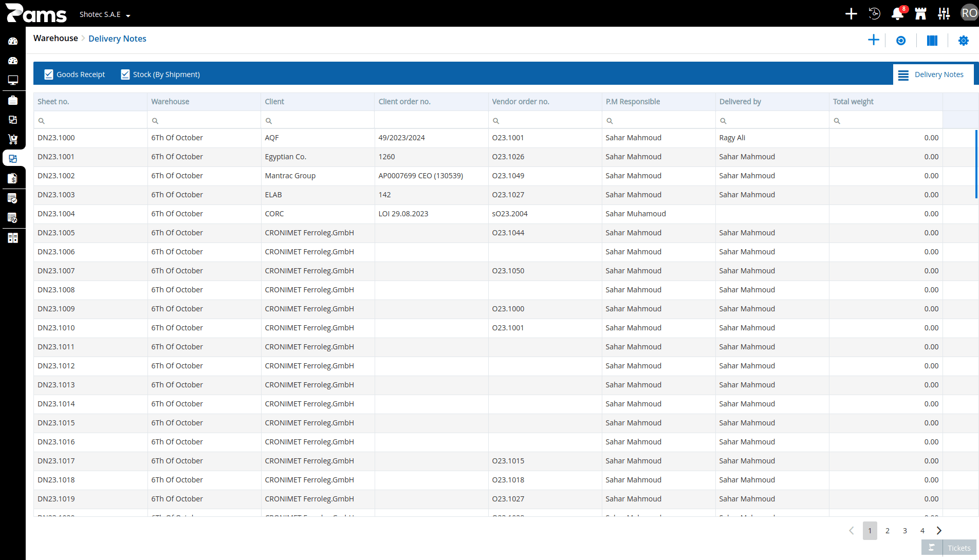979x560 pixels.
Task: Open the binders archive icon in the sidebar
Action: [x=13, y=238]
